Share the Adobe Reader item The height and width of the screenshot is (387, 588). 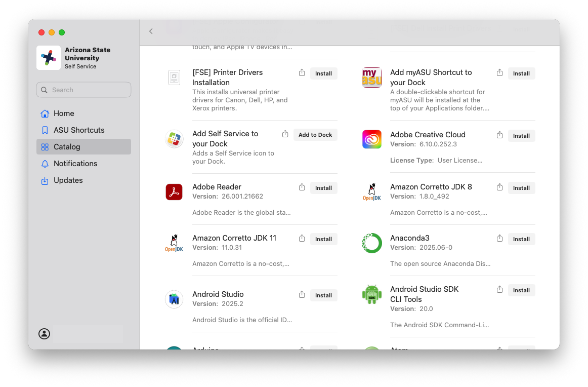tap(302, 187)
